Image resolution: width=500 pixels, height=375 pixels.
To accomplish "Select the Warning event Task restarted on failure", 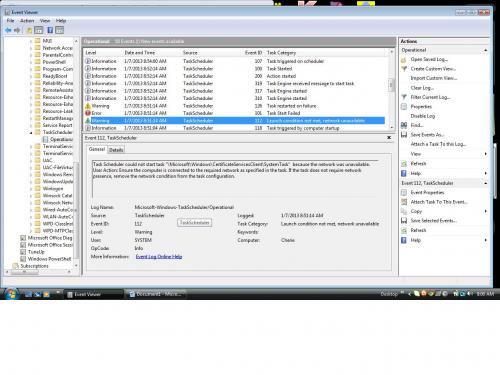I will [x=235, y=106].
